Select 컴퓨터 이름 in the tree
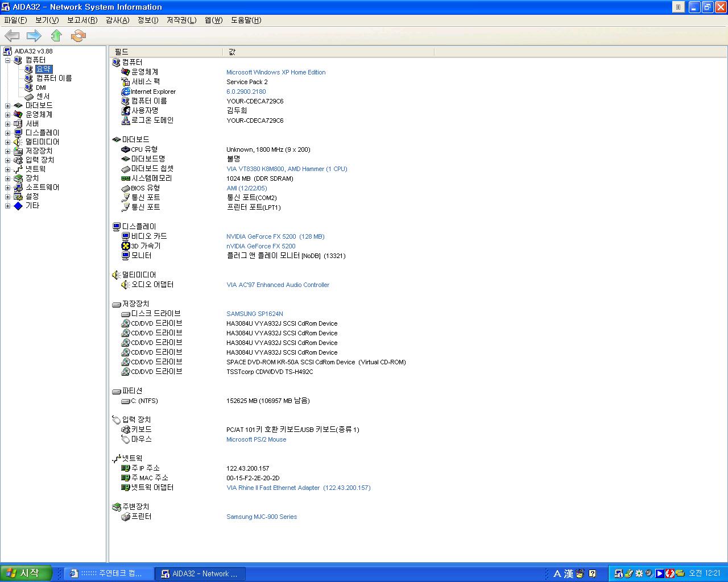This screenshot has height=582, width=728. click(53, 78)
